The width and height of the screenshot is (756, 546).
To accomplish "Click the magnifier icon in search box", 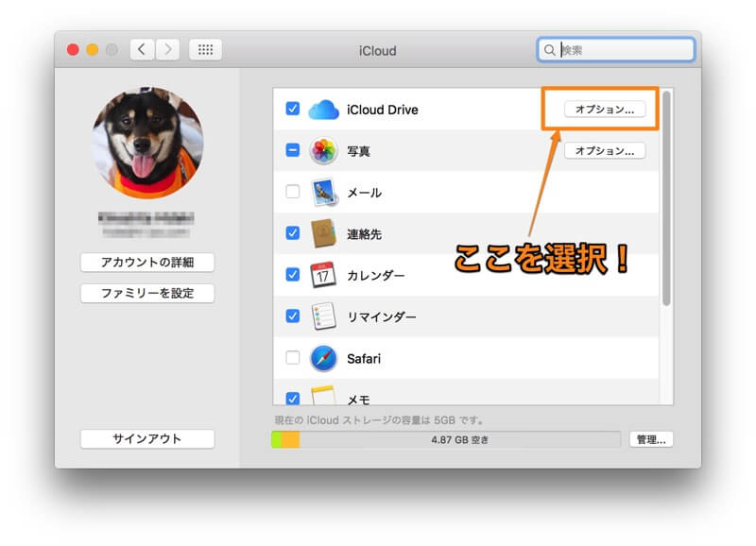I will (x=549, y=50).
